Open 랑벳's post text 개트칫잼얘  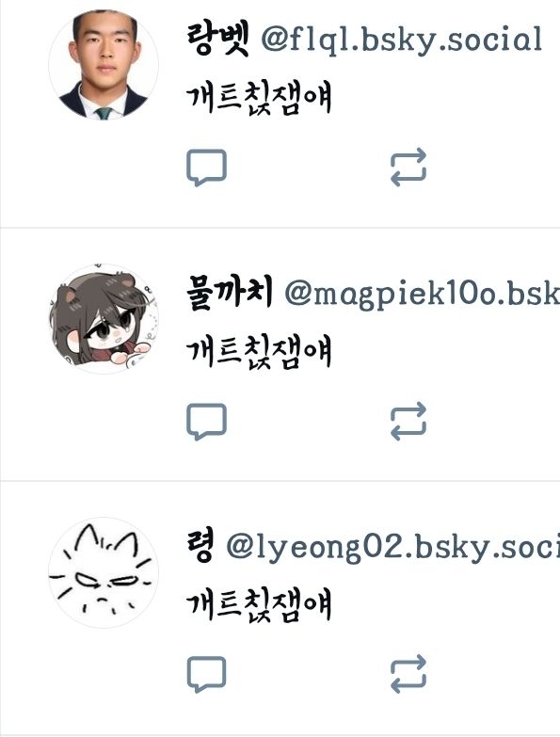click(x=259, y=98)
